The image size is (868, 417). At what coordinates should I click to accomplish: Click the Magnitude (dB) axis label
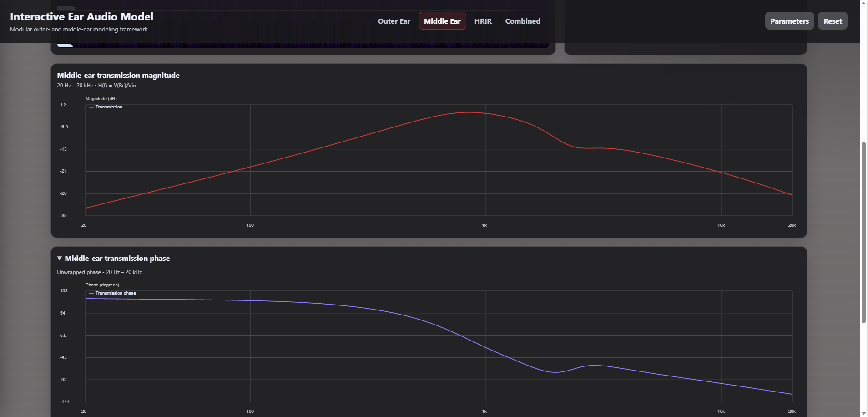pos(101,99)
